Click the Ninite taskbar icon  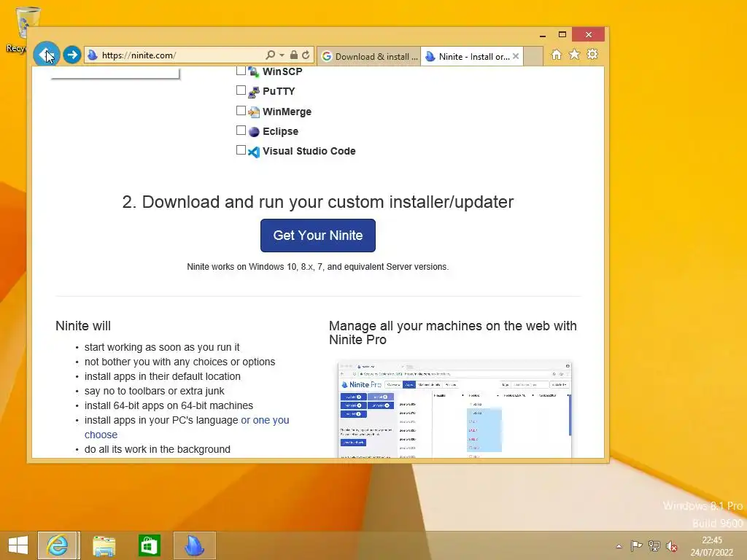[x=194, y=545]
